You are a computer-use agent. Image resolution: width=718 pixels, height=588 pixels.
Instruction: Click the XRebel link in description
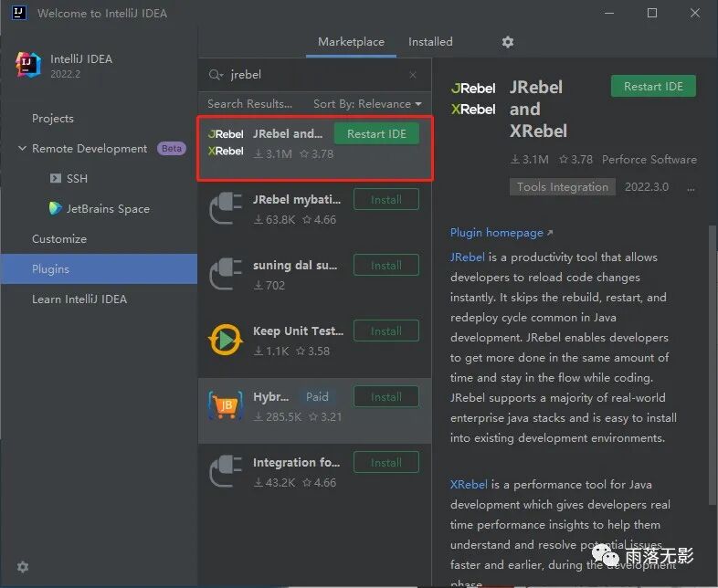pos(469,484)
